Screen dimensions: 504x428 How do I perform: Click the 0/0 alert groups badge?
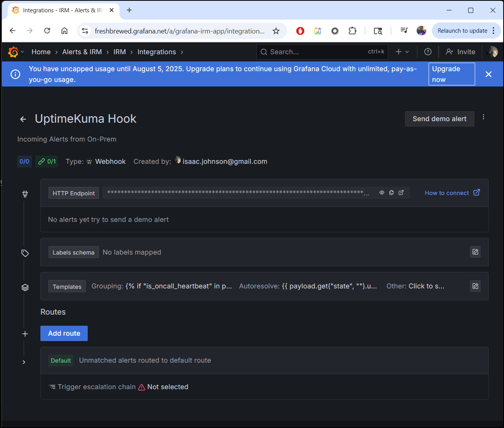point(24,162)
